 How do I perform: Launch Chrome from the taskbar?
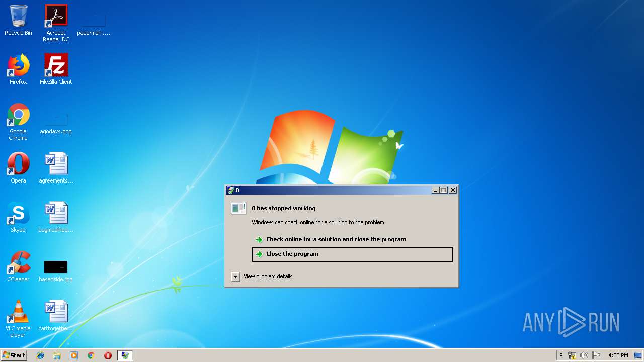pos(91,355)
